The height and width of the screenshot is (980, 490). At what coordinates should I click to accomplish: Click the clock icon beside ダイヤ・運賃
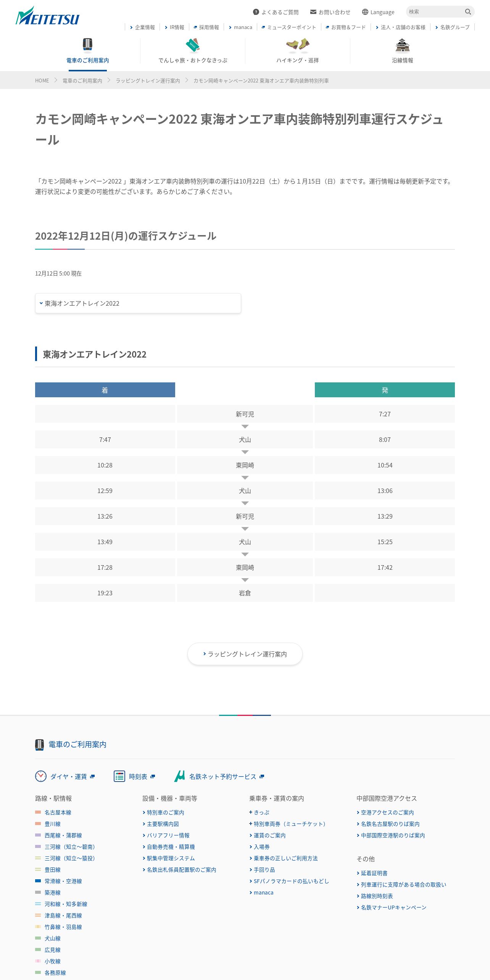click(x=41, y=776)
